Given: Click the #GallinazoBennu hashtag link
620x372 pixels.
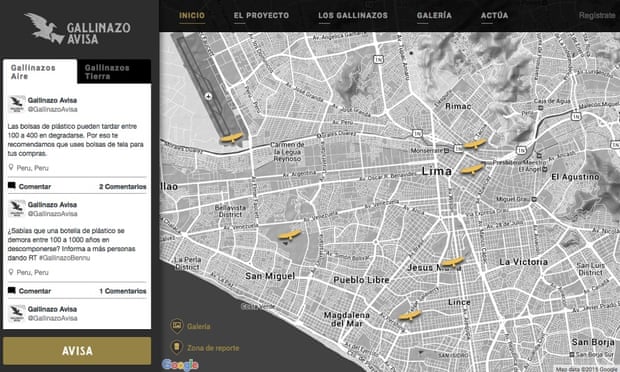Looking at the screenshot, I should tap(64, 258).
